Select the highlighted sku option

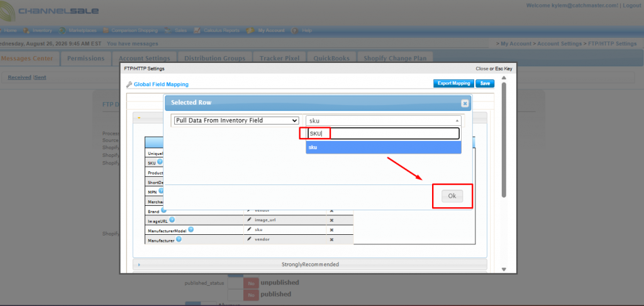click(x=383, y=147)
